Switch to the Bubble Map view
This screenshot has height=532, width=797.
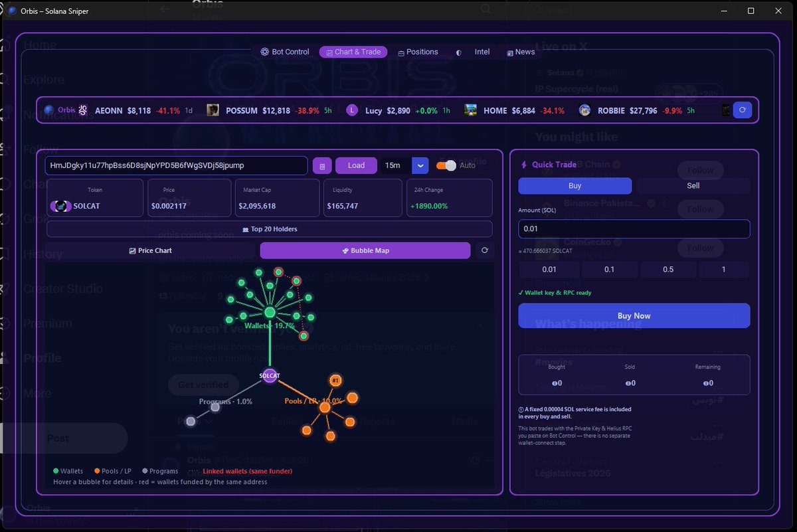tap(365, 250)
